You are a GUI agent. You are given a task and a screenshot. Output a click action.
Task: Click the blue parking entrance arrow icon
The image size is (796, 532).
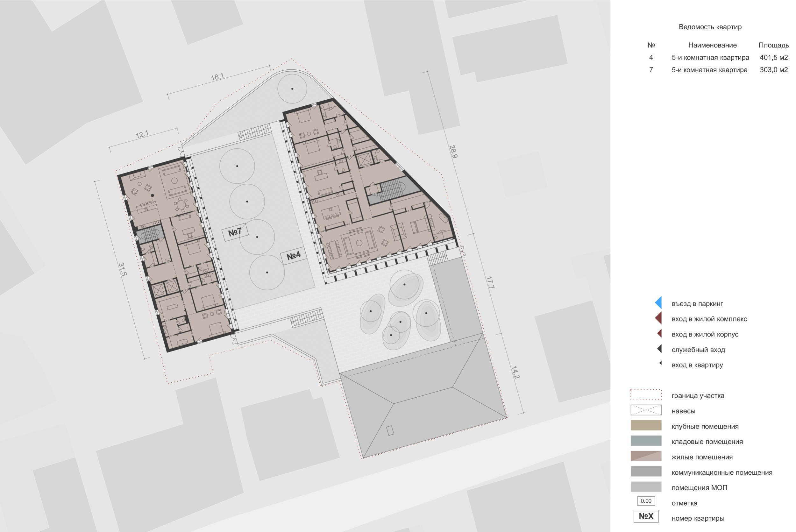(x=658, y=303)
